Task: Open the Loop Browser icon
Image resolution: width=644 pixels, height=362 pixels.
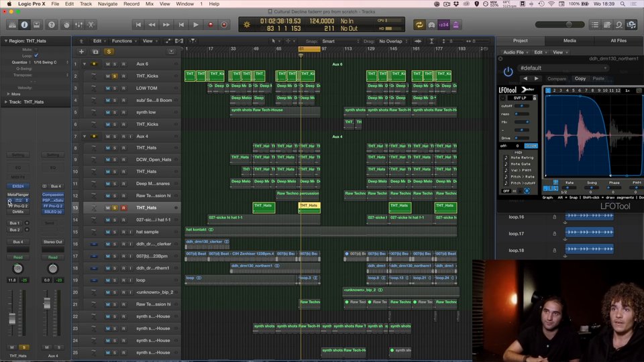Action: [x=619, y=25]
